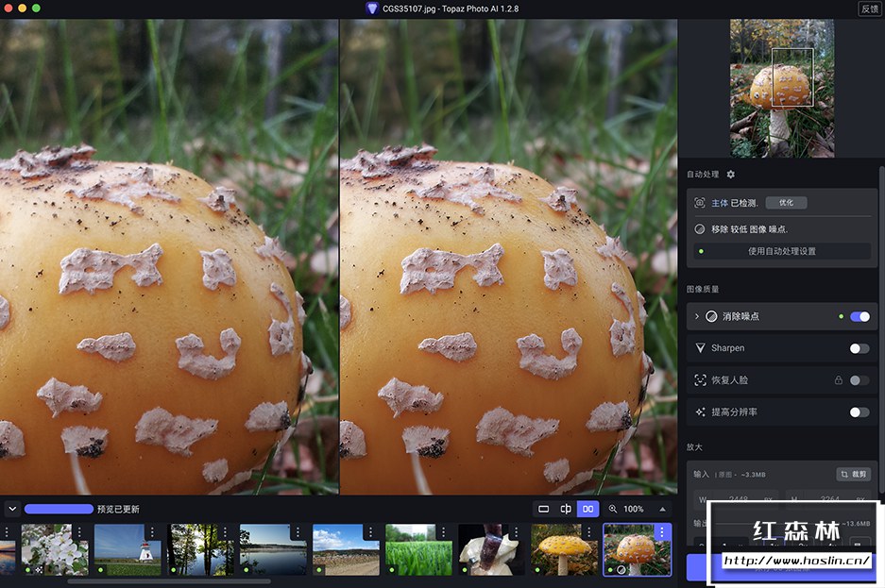Open Autopilot settings gear icon
The width and height of the screenshot is (885, 588).
(x=730, y=175)
